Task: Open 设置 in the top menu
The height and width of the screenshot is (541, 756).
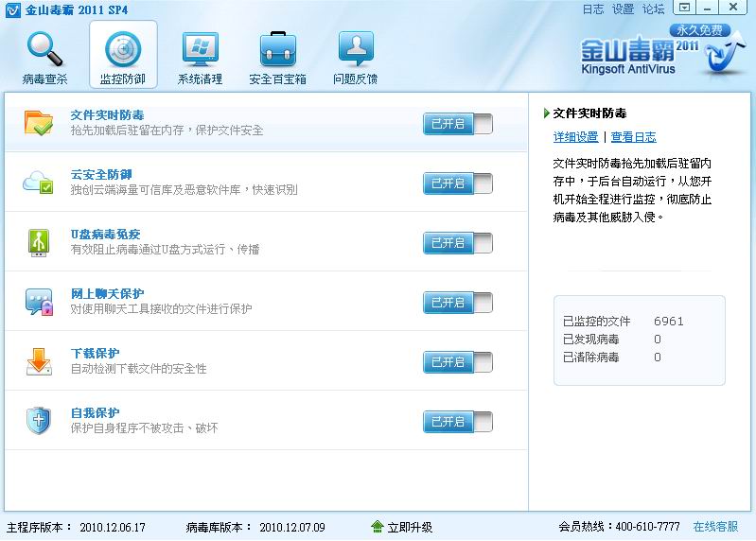Action: coord(623,9)
